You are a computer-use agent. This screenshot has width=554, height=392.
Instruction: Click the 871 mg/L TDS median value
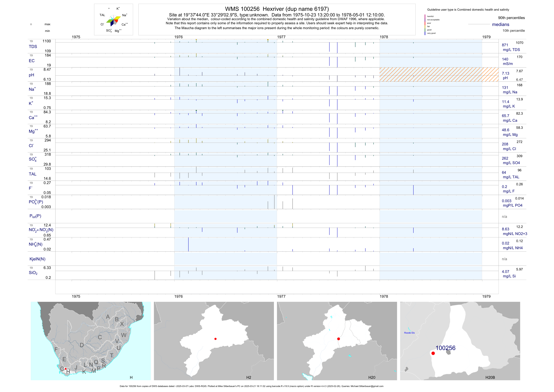(x=505, y=45)
